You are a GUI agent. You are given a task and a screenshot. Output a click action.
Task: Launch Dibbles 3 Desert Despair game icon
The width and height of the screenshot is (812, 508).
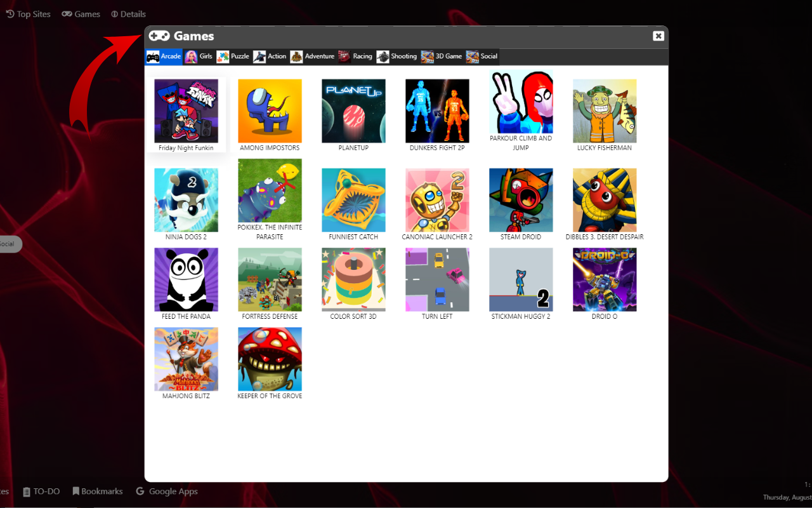605,200
